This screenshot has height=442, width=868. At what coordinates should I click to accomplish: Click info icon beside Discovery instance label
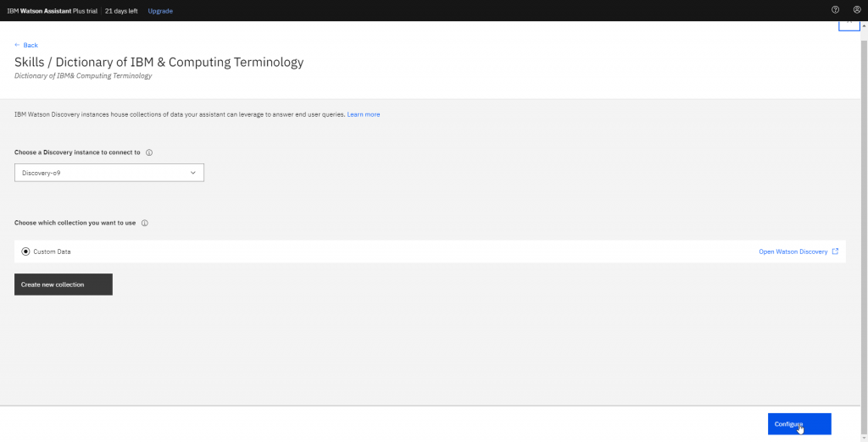click(149, 152)
